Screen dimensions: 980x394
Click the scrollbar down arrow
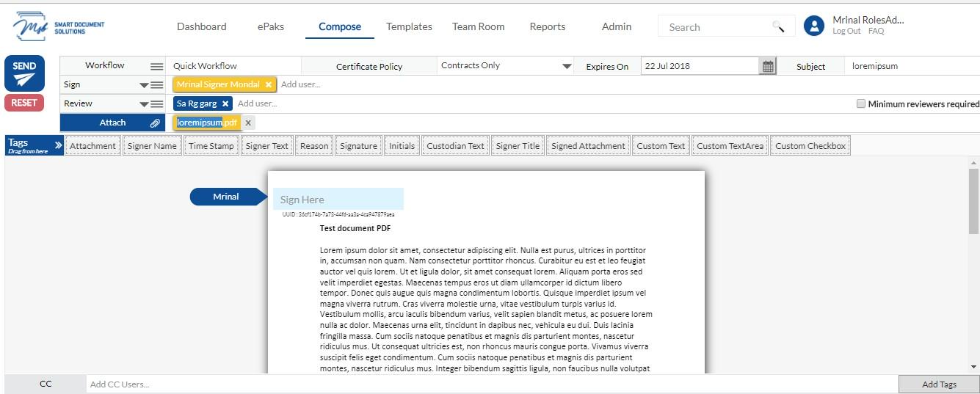coord(973,366)
